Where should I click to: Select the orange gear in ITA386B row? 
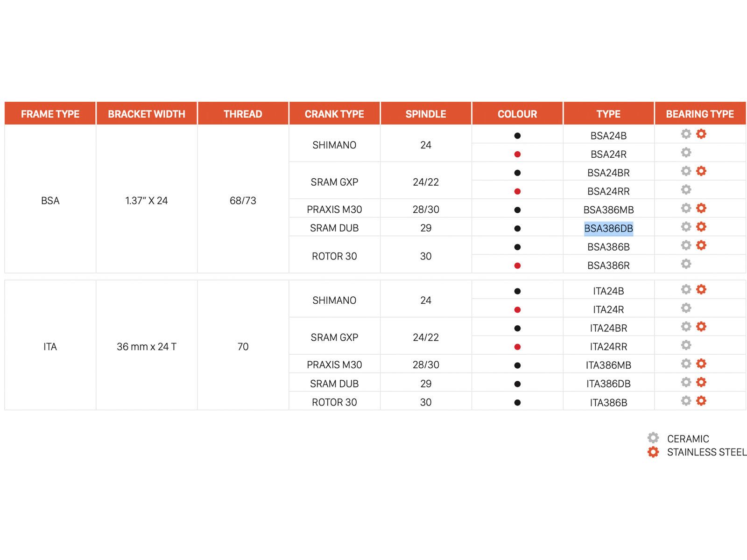tap(701, 401)
